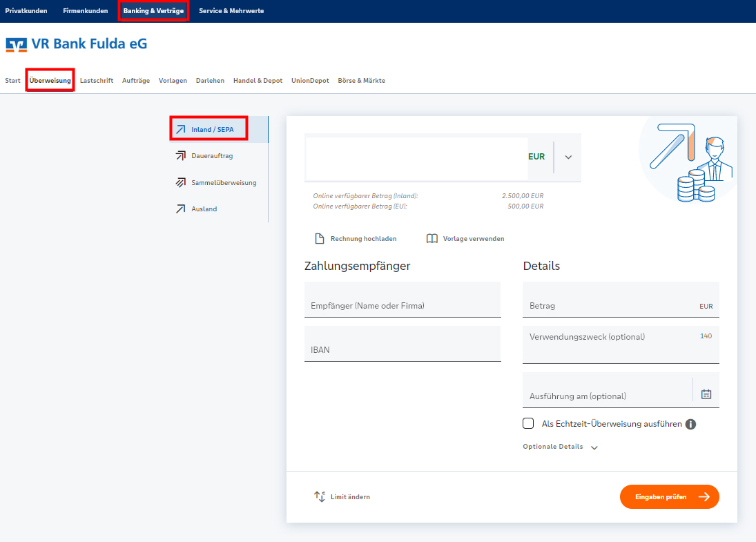Expand Optionale Details section

pos(560,447)
